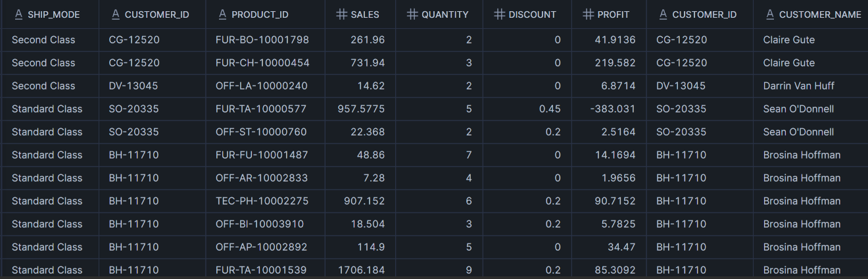
Task: Select the Darrin Van Huff name cell
Action: pos(799,86)
